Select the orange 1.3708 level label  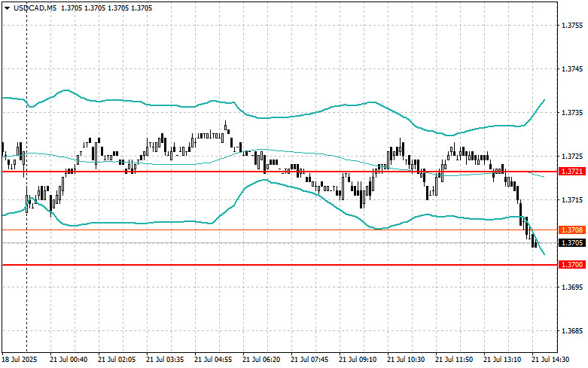(572, 230)
